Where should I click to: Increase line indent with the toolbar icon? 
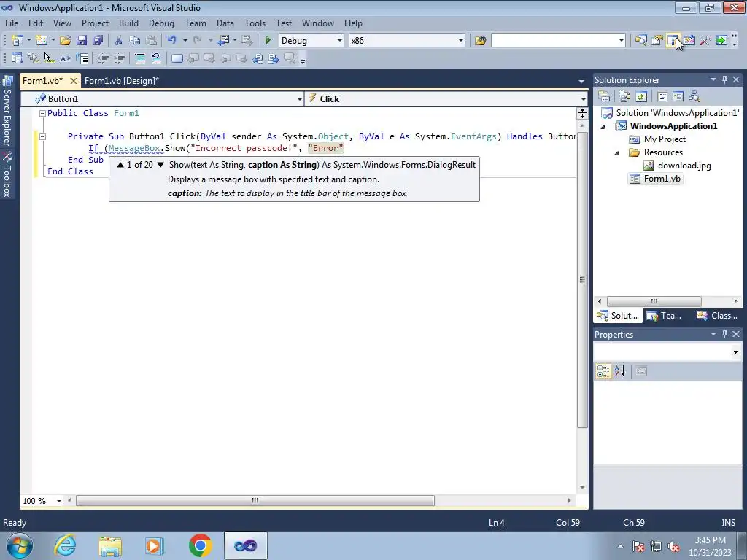[119, 58]
